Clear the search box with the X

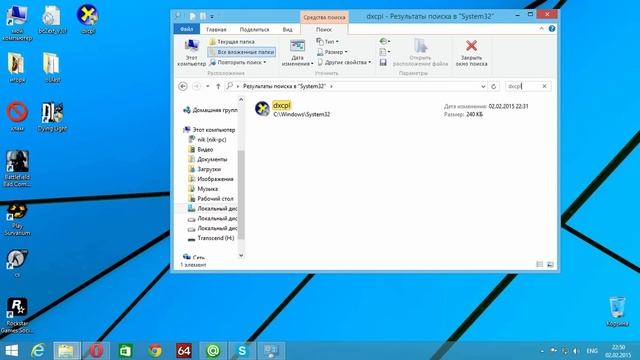point(544,86)
